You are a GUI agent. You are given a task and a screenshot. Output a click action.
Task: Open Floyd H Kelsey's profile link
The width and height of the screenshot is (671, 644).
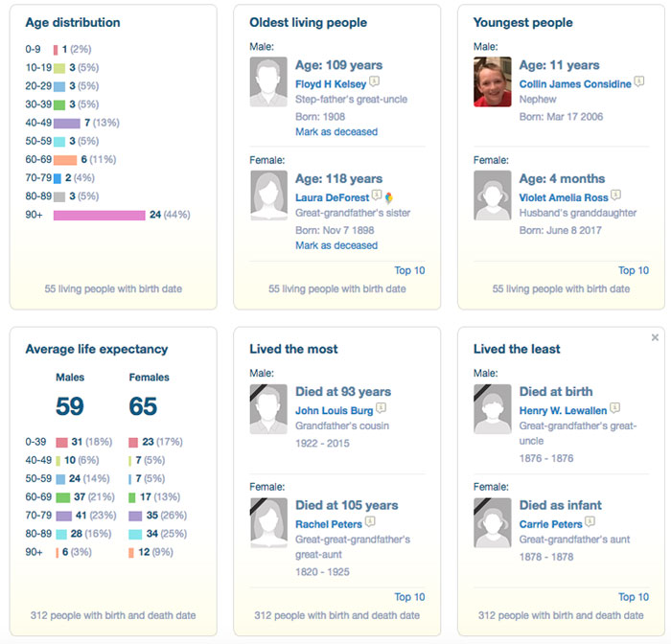331,84
